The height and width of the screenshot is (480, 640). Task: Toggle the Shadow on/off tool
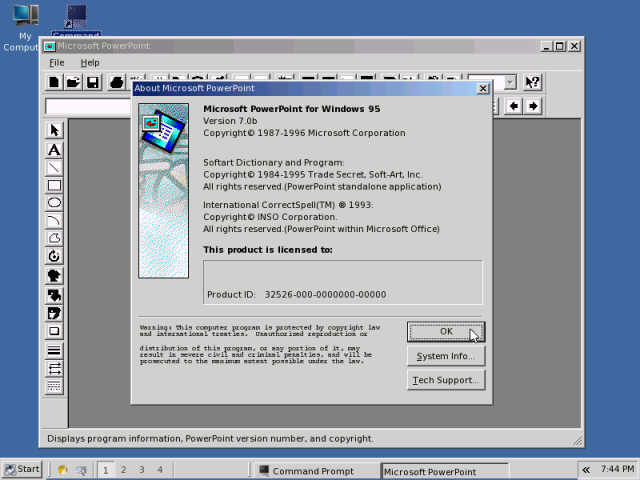(x=54, y=331)
